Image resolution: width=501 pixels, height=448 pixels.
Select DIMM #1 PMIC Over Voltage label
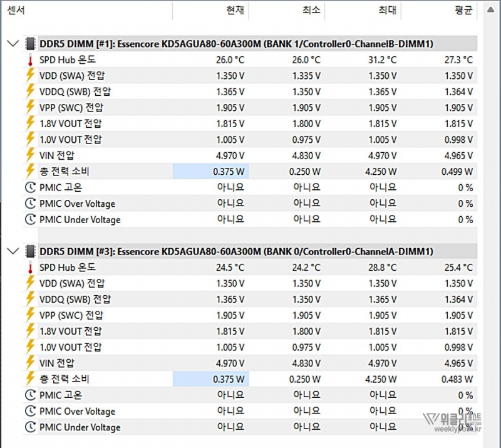[x=77, y=204]
